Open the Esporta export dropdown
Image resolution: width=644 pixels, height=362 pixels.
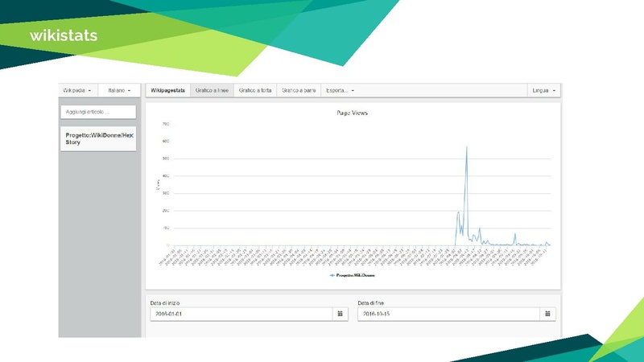tap(338, 90)
